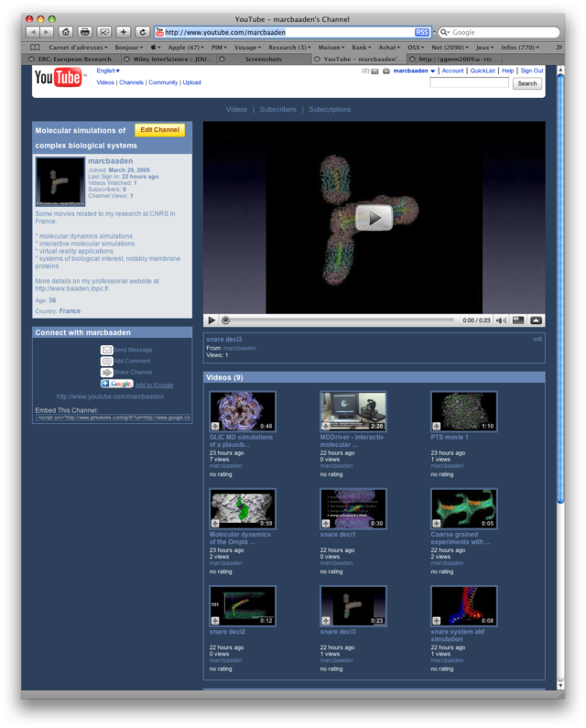The width and height of the screenshot is (586, 728).
Task: Open the Research (3) bookmarks folder
Action: [x=289, y=48]
